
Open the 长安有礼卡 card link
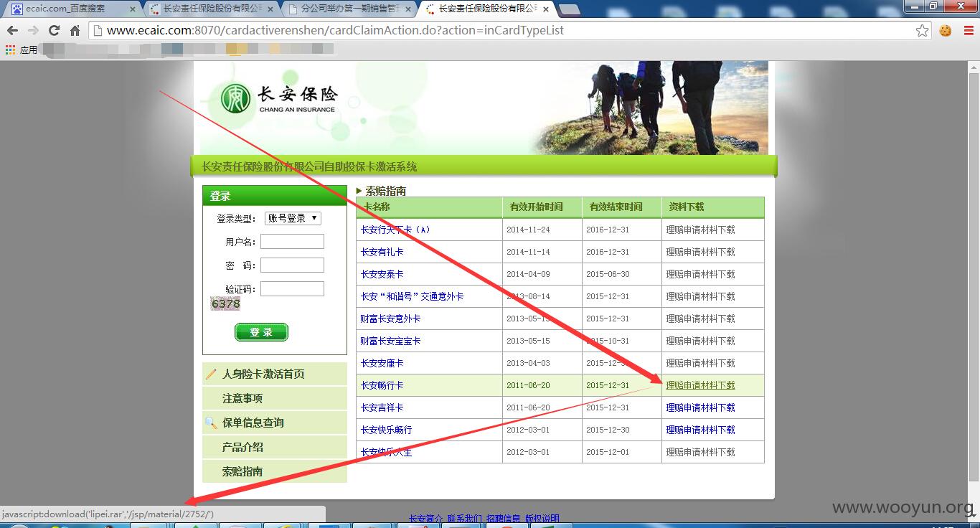[382, 252]
